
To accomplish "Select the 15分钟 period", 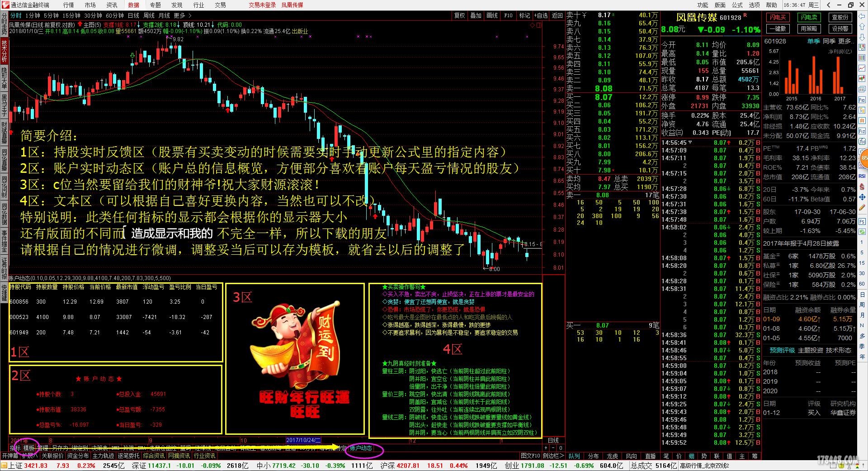I will click(x=71, y=15).
